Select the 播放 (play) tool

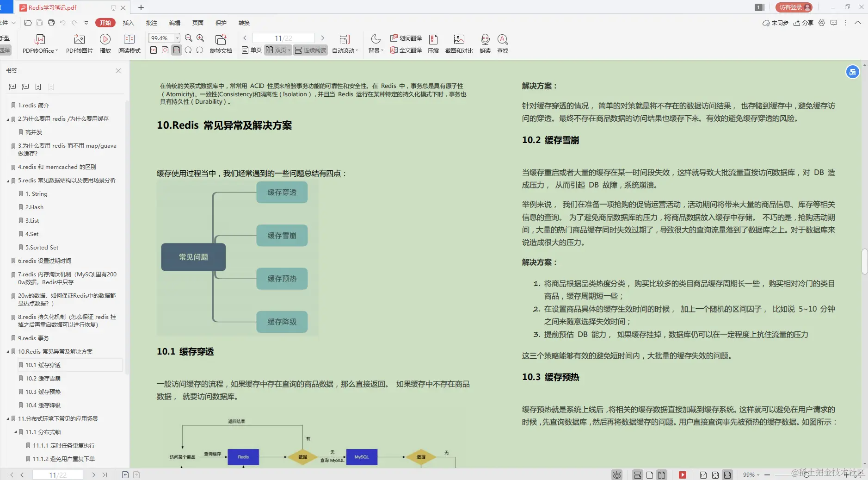pyautogui.click(x=105, y=43)
